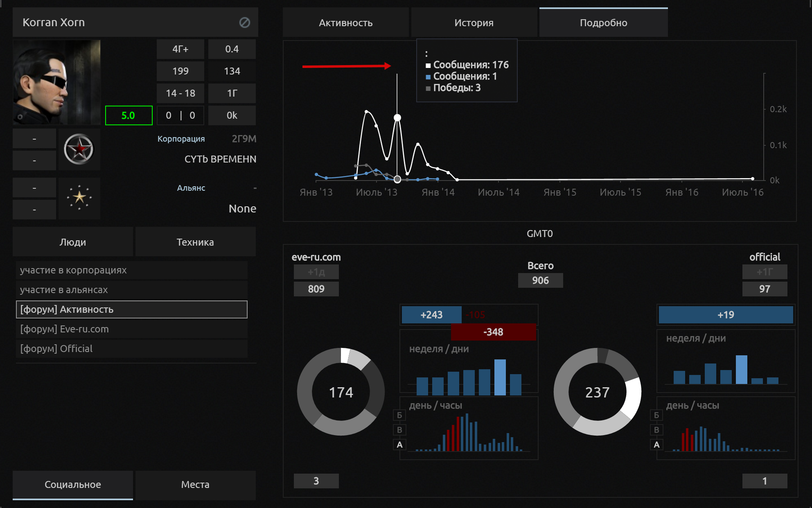Toggle the А filter for eve-ru.com hours
The height and width of the screenshot is (508, 812).
coord(399,445)
